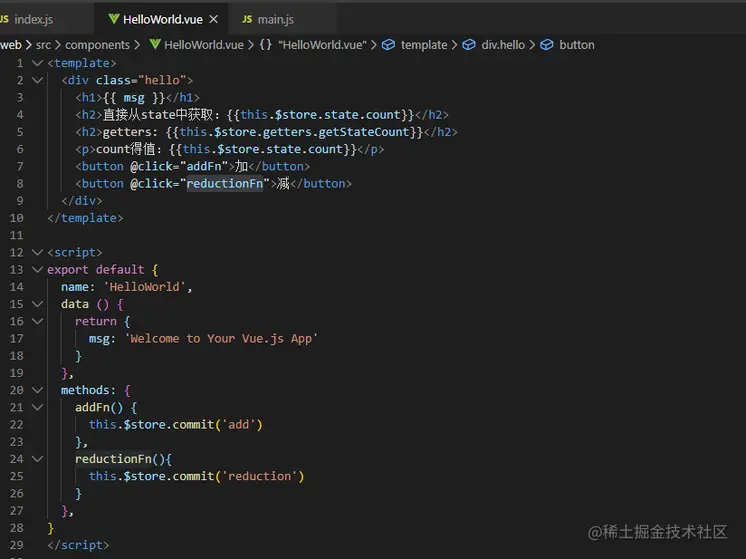Collapse the reductionFn method on line 24
The width and height of the screenshot is (746, 559).
point(38,459)
